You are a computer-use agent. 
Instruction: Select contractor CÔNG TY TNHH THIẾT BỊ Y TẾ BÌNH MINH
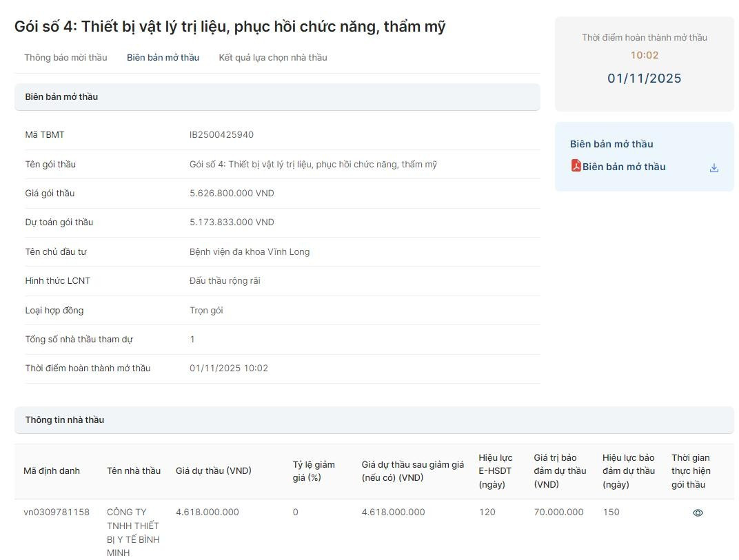[x=133, y=532]
